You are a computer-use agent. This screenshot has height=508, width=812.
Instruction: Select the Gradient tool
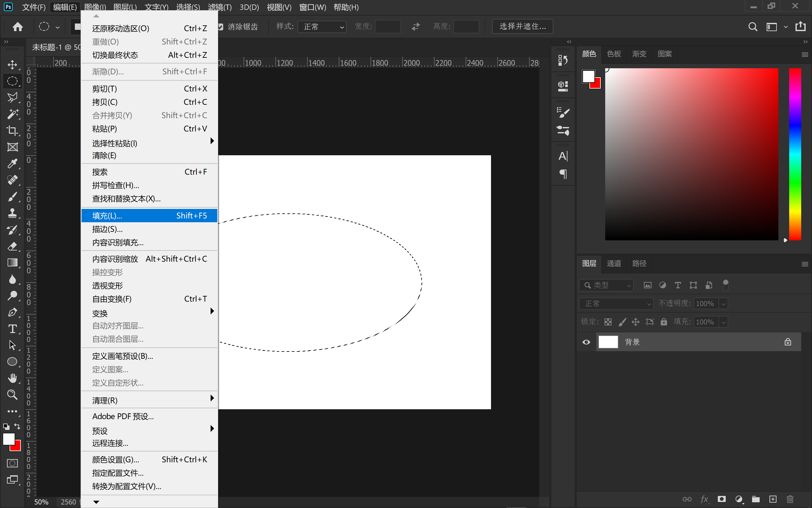click(12, 263)
